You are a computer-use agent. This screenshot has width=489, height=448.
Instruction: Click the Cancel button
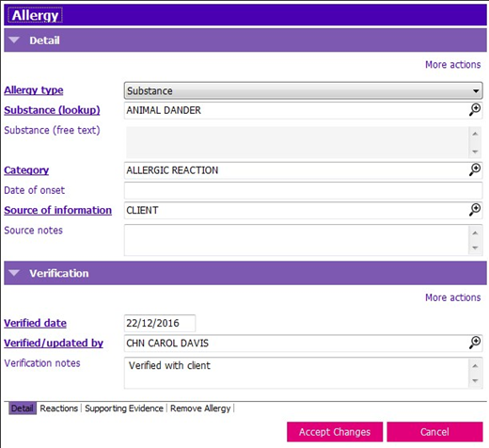(434, 432)
